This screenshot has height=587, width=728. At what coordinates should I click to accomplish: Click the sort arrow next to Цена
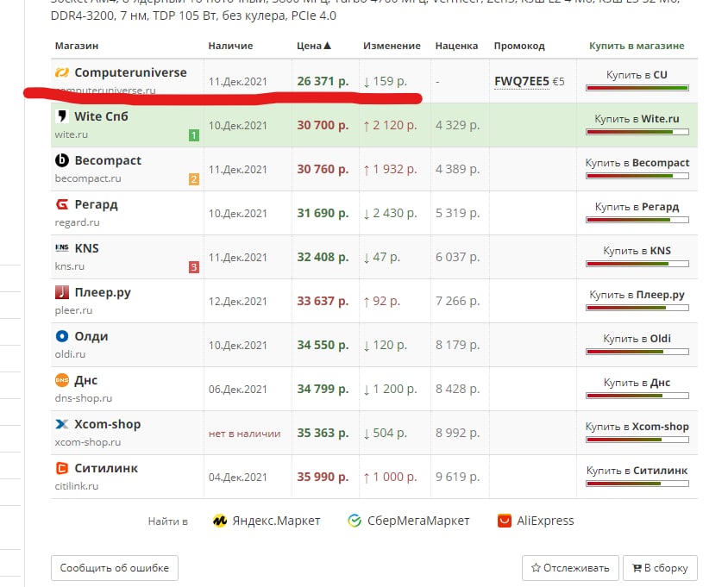327,46
